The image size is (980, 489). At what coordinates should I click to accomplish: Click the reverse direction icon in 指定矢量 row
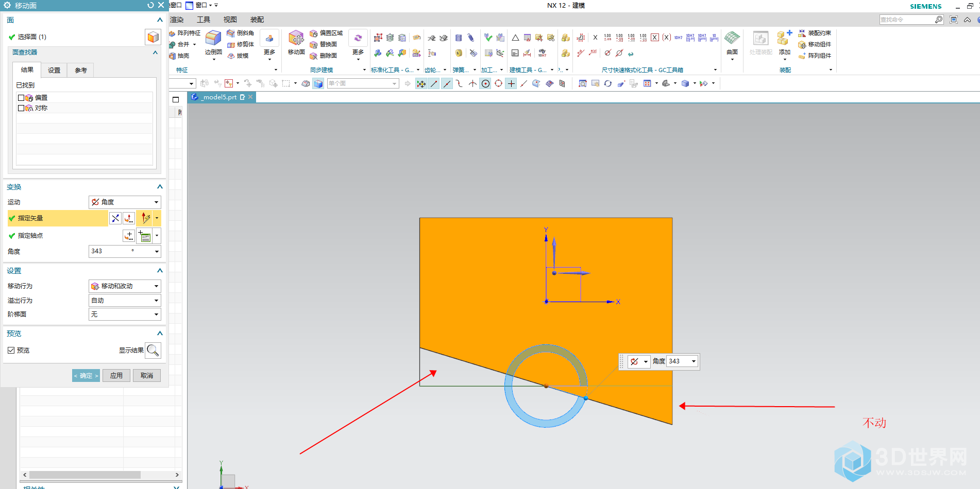pyautogui.click(x=115, y=218)
